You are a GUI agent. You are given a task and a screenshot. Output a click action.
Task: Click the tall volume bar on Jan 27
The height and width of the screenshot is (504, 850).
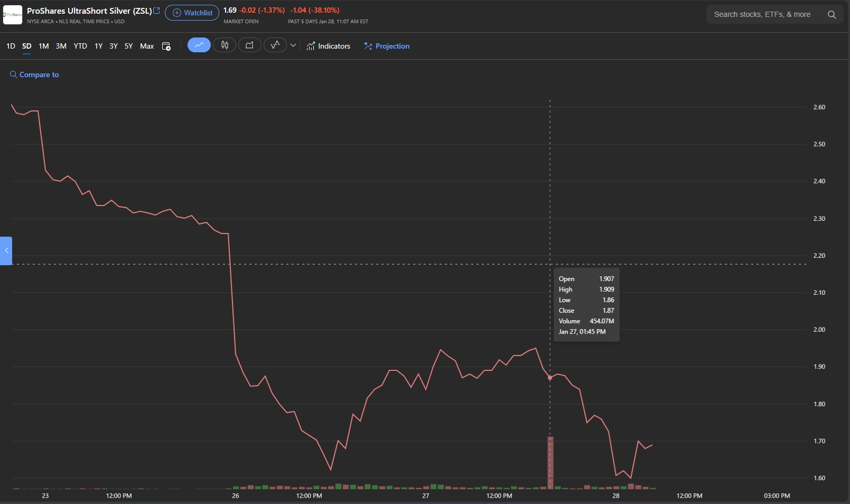click(x=550, y=462)
